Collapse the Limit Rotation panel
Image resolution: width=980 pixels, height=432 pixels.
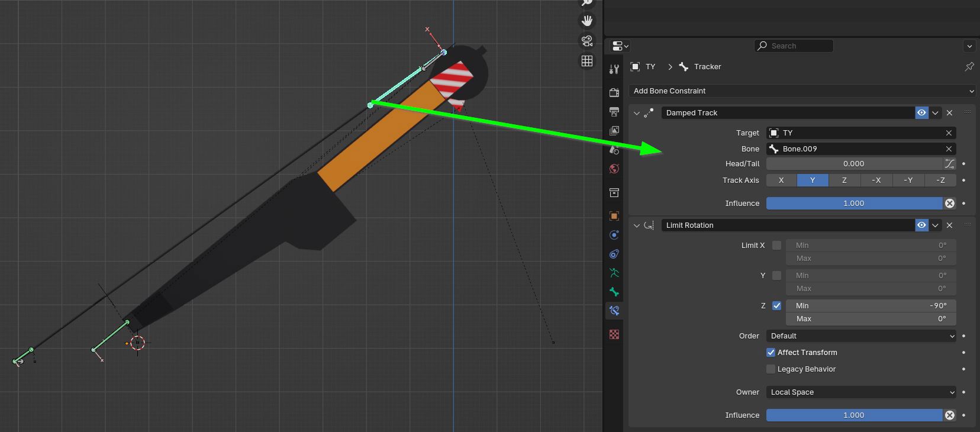click(x=637, y=225)
